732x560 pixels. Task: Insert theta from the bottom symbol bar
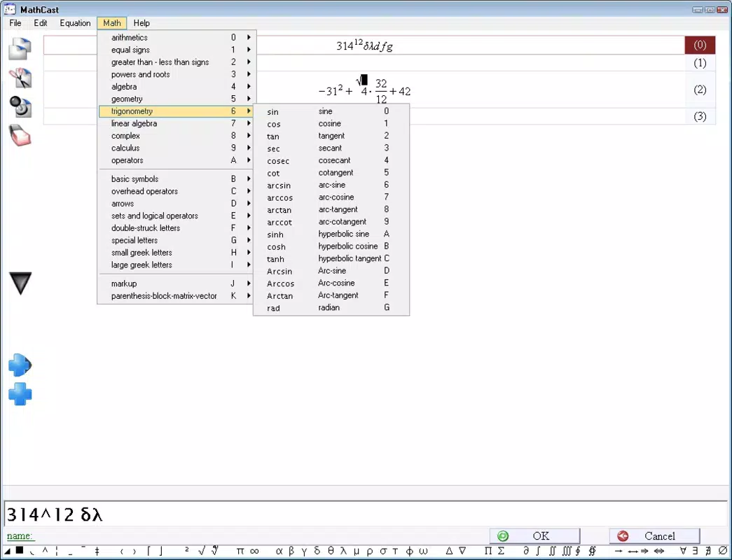point(331,551)
